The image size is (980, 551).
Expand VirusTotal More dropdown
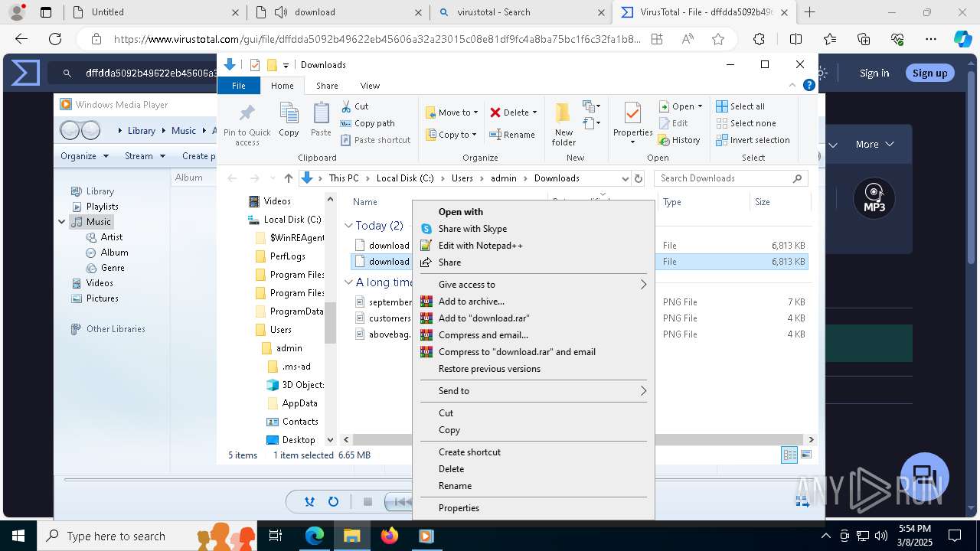874,144
